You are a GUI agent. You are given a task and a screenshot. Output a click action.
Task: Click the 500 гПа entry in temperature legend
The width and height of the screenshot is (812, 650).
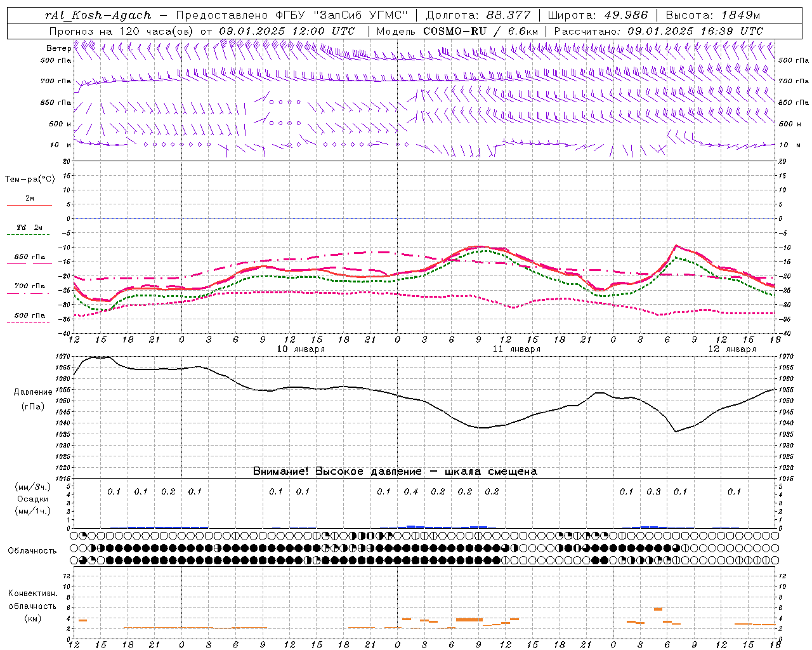(29, 318)
